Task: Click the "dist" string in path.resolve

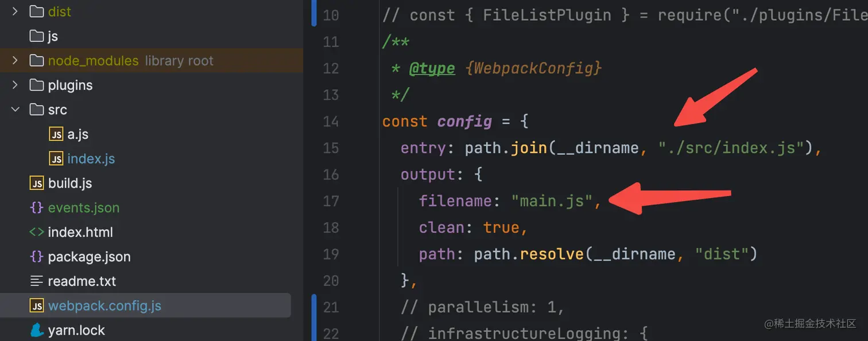Action: (x=722, y=254)
